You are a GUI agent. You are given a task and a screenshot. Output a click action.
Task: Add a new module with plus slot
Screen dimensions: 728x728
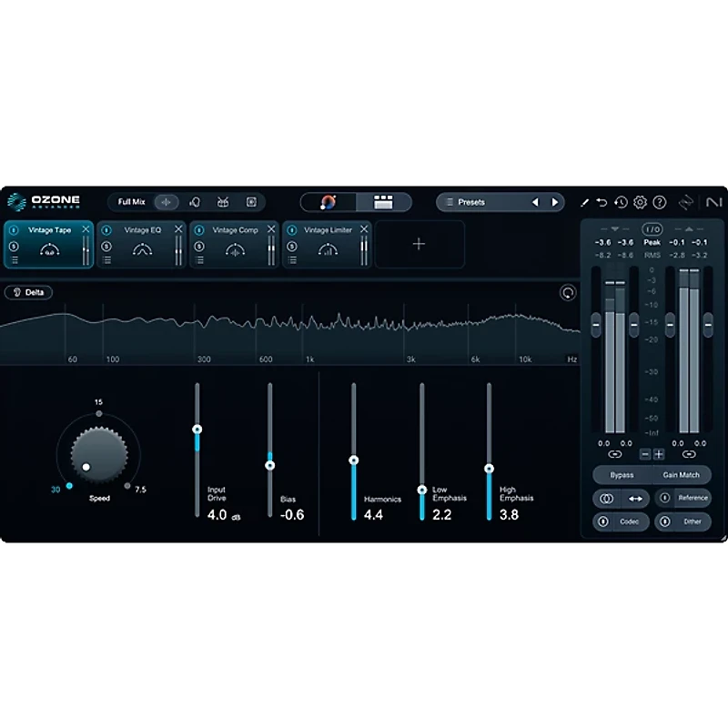point(420,244)
